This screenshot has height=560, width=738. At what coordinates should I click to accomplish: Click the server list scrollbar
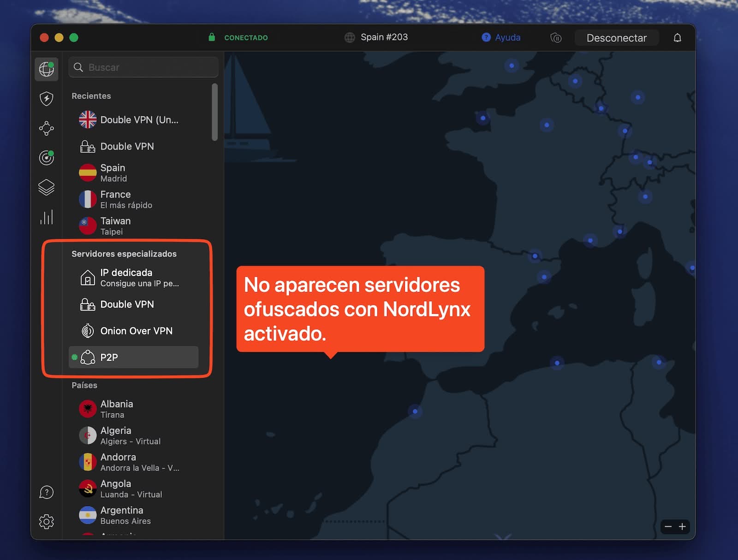coord(214,112)
